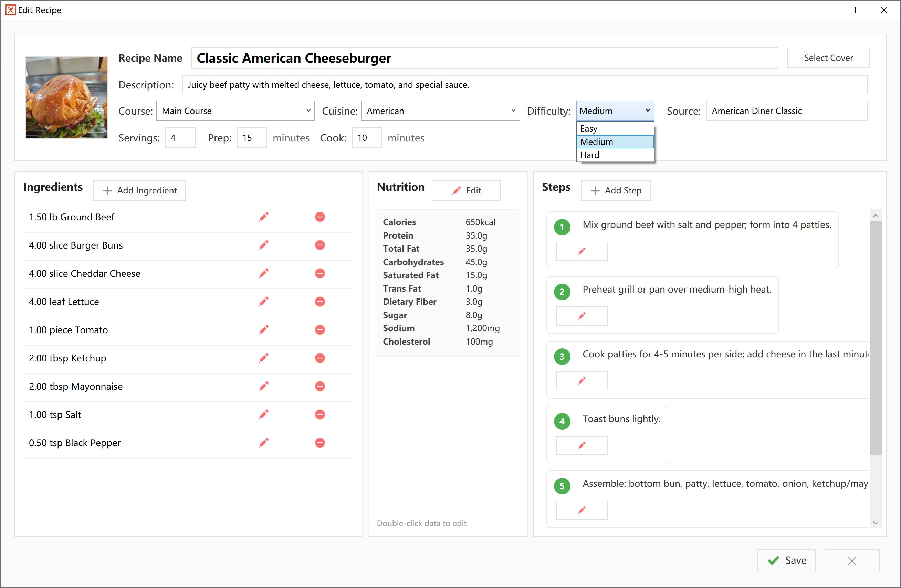Viewport: 901px width, 588px height.
Task: Edit step 1 with pencil button
Action: (x=582, y=251)
